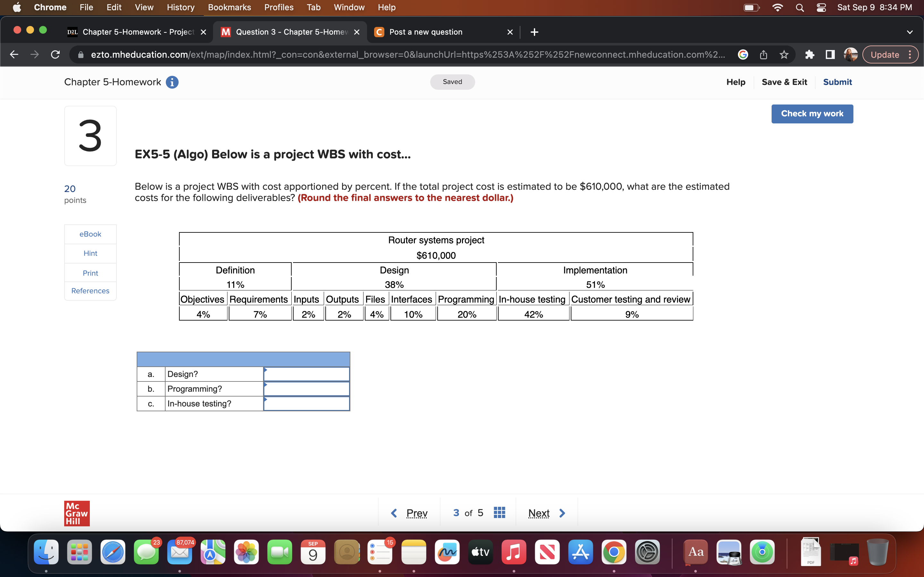
Task: Reload the page with refresh icon
Action: pyautogui.click(x=56, y=54)
